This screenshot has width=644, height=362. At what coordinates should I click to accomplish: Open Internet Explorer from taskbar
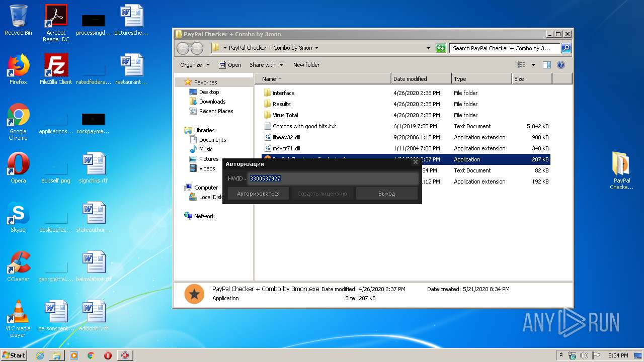click(x=40, y=355)
